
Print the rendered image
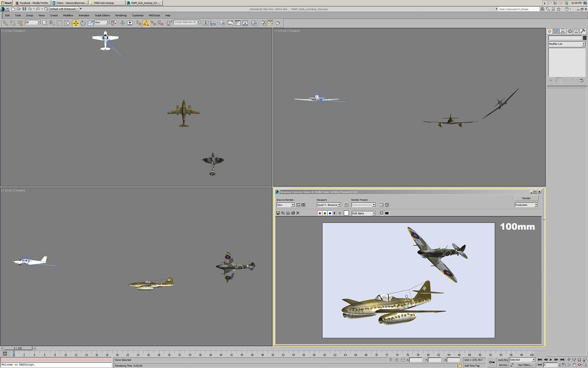tap(293, 213)
